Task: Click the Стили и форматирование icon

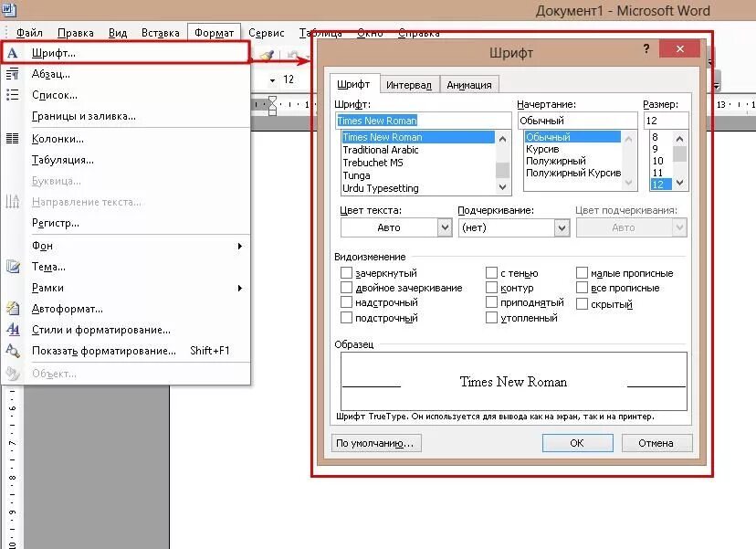Action: click(x=13, y=330)
